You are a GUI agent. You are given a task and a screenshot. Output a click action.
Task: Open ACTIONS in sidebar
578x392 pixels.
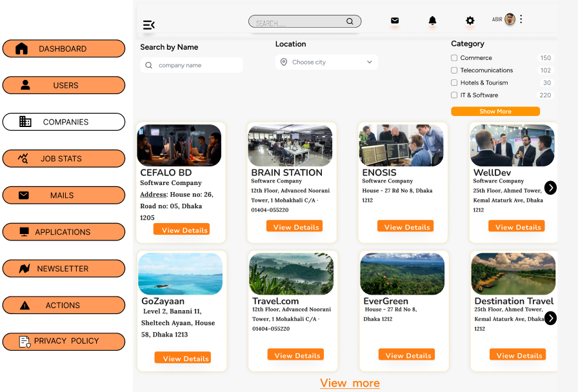tap(64, 305)
